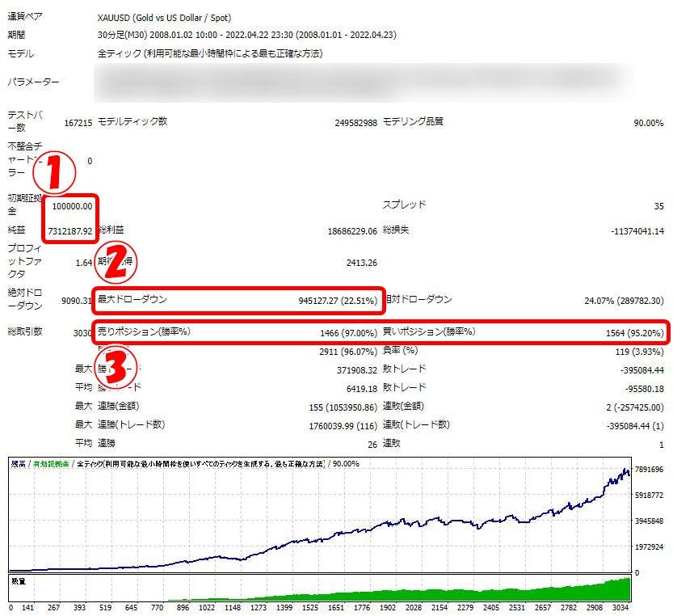673x616 pixels.
Task: Click the red circled number 3 marker
Action: click(118, 369)
